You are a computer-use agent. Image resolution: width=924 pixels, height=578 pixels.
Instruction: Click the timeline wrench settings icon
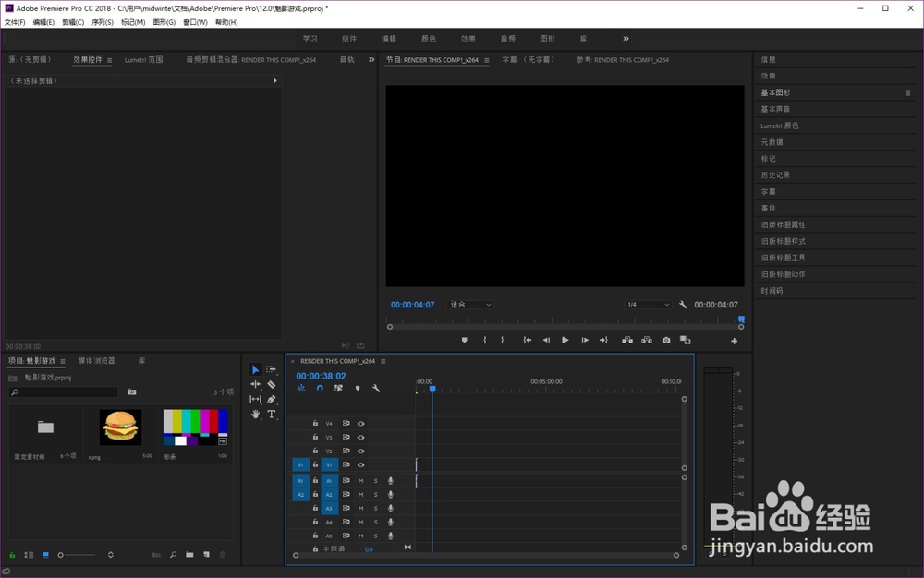pyautogui.click(x=376, y=389)
